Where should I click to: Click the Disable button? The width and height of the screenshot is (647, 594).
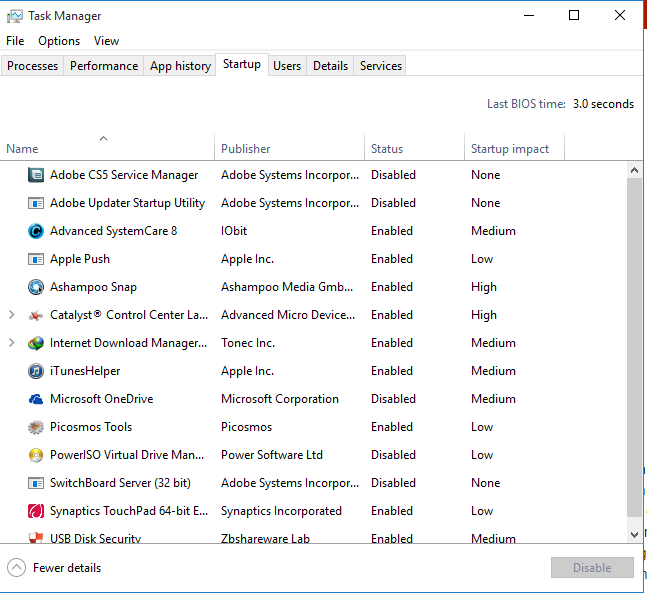[x=592, y=568]
